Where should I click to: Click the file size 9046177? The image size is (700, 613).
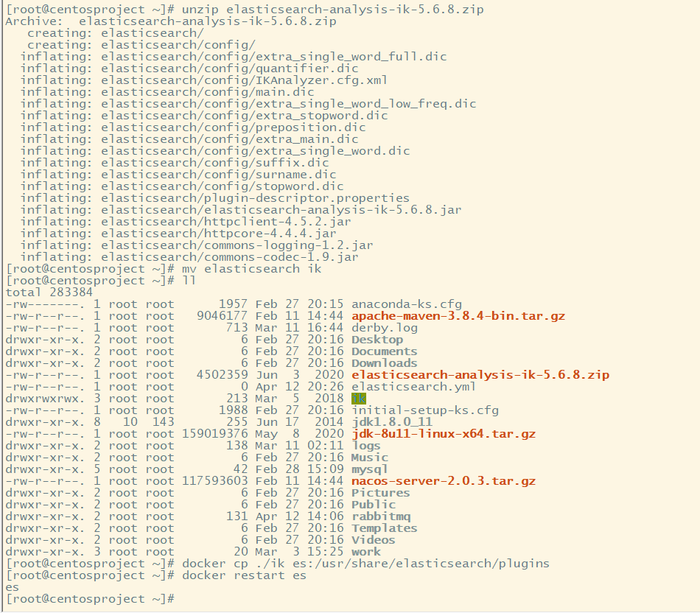[222, 316]
